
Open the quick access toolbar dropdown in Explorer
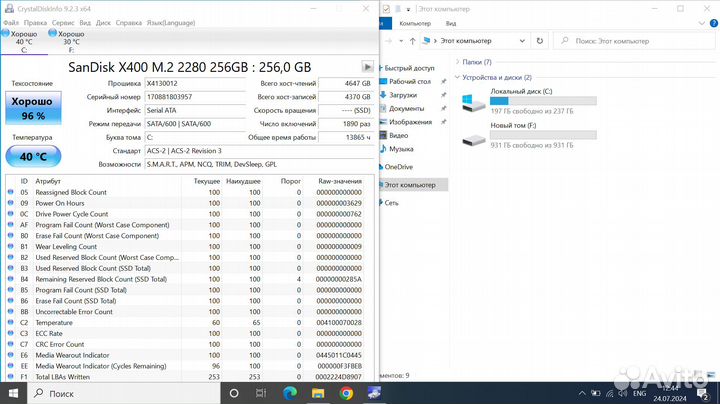click(x=408, y=9)
